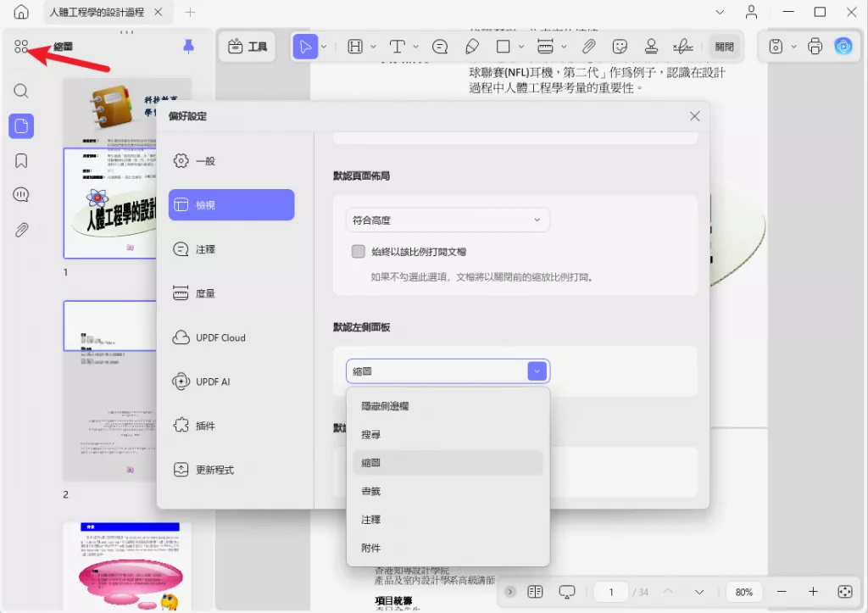This screenshot has height=613, width=868.
Task: Select the comment note tool
Action: click(x=440, y=47)
